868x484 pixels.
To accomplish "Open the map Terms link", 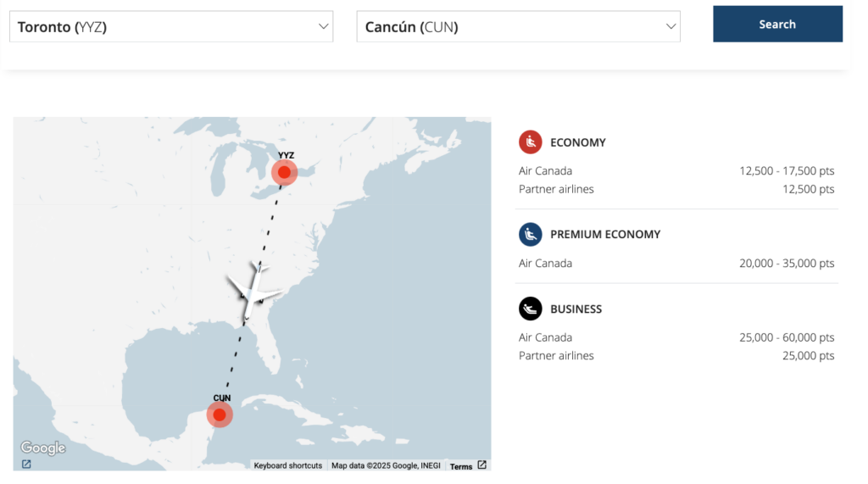I will coord(461,466).
